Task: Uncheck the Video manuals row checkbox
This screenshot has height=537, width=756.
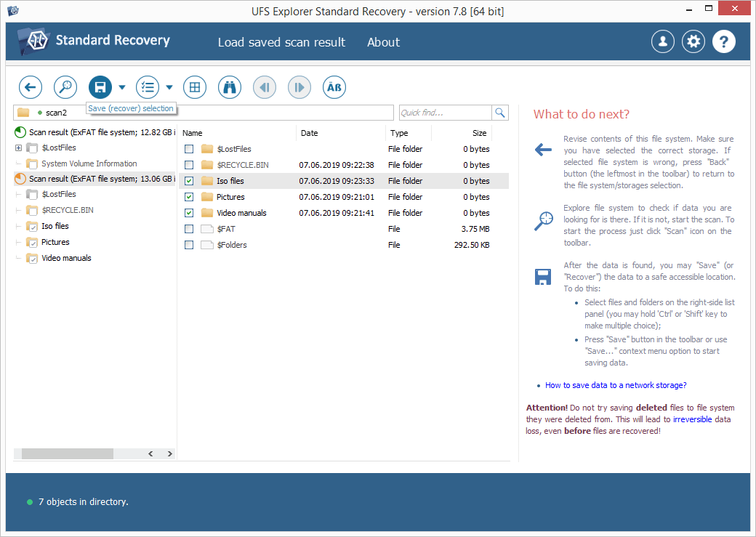Action: pos(189,213)
